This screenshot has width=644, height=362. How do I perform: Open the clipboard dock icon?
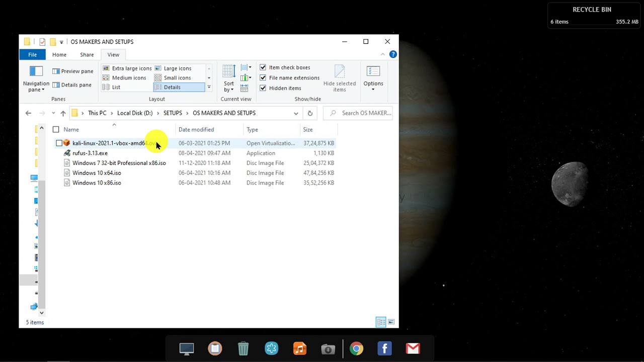[x=215, y=348]
